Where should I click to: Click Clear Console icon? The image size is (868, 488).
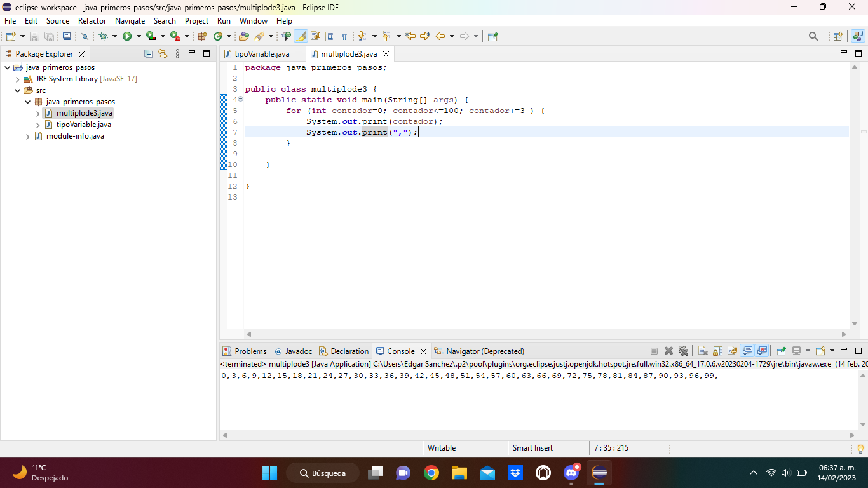(703, 351)
